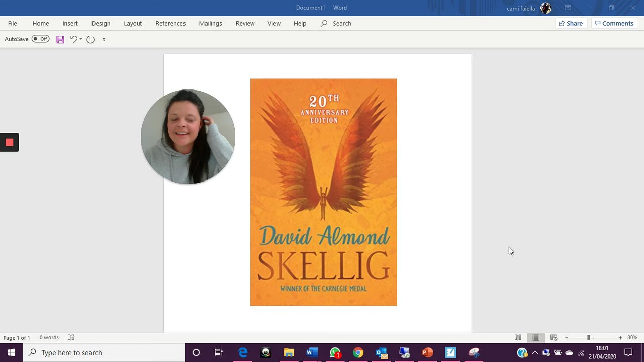The width and height of the screenshot is (644, 362).
Task: Open Cortana circle icon on taskbar
Action: coord(196,353)
